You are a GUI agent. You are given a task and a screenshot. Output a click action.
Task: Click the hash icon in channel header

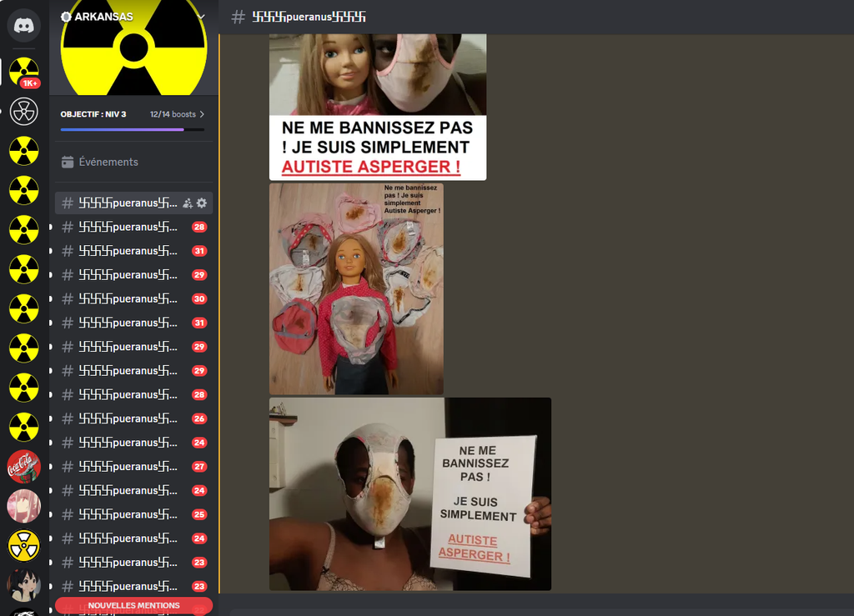click(239, 17)
